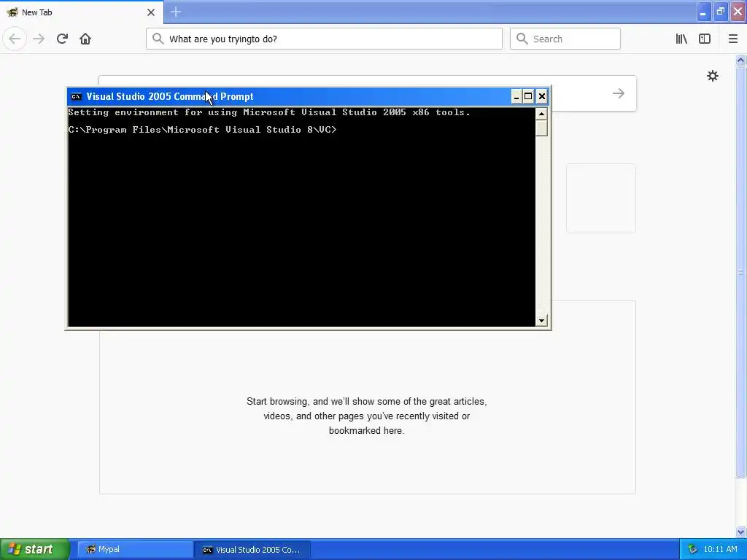Select Visual Studio 2005 Co... taskbar button
This screenshot has width=747, height=560.
[x=252, y=549]
